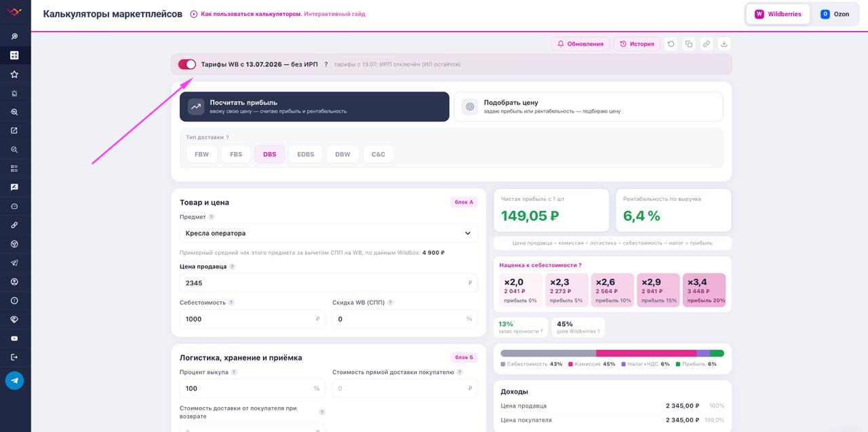Image resolution: width=868 pixels, height=432 pixels.
Task: Click help icon next to Цена продавца
Action: pyautogui.click(x=233, y=267)
